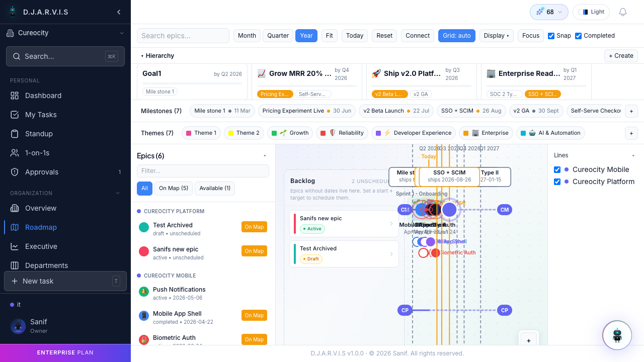
Task: Select the v2 Beta Launch milestone chip
Action: (396, 111)
